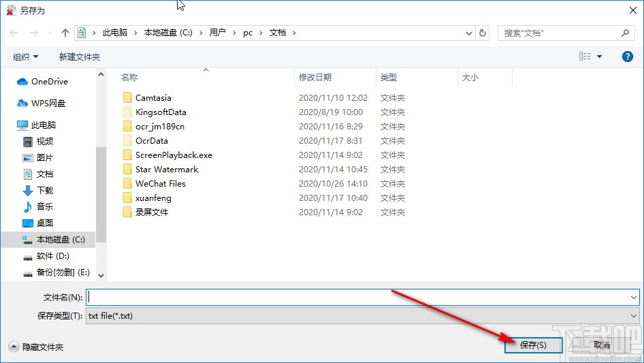644x363 pixels.
Task: Open WPS网盘 in the navigation pane
Action: [x=41, y=104]
